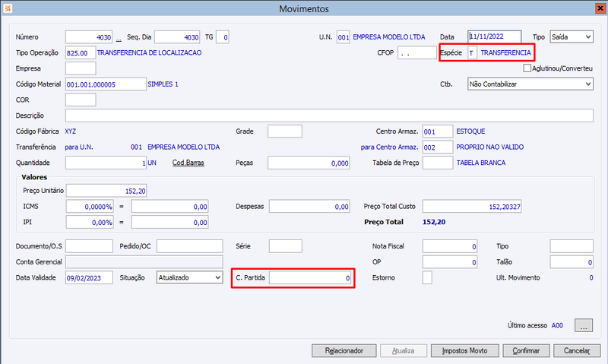The width and height of the screenshot is (608, 364).
Task: Click the Relacionador button
Action: (x=344, y=350)
